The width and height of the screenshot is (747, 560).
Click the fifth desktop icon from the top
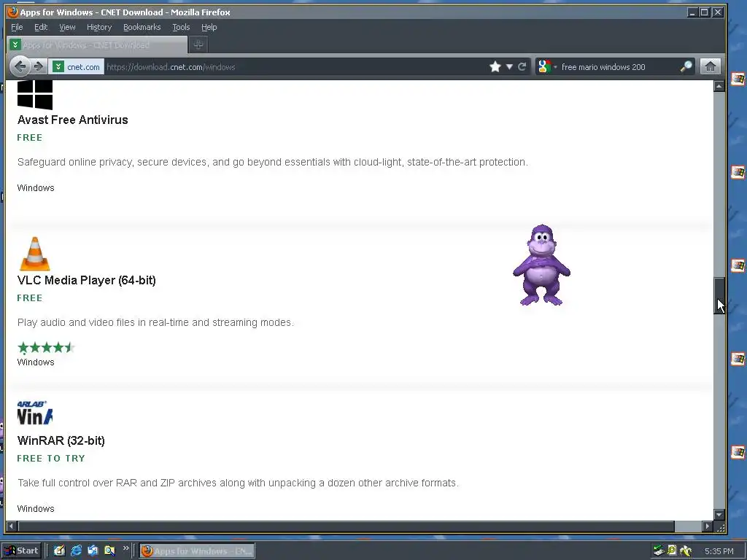click(x=738, y=451)
